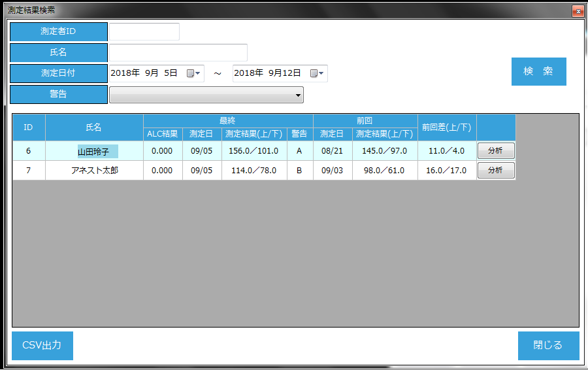This screenshot has height=372, width=588.
Task: Click the ALC結果 column header
Action: click(x=163, y=134)
